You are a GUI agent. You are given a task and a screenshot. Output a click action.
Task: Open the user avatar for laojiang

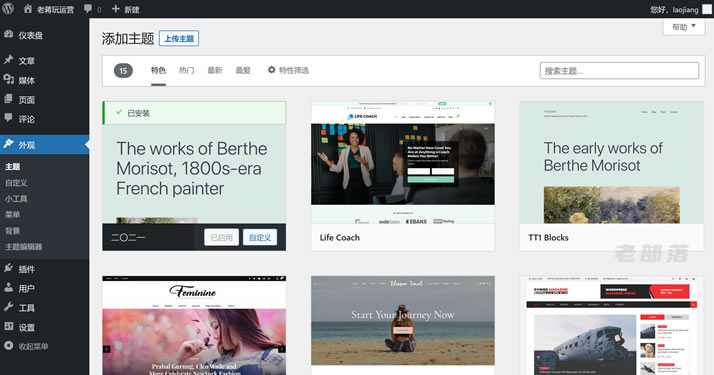click(x=707, y=9)
